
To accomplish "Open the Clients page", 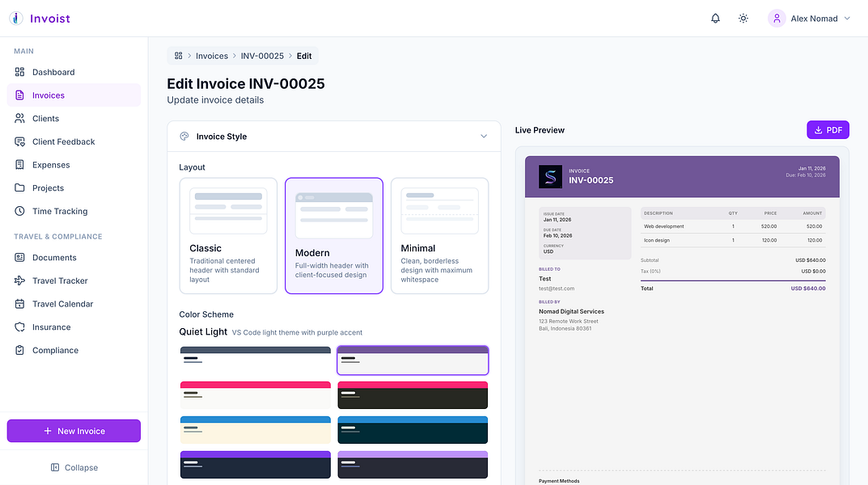I will coord(74,118).
